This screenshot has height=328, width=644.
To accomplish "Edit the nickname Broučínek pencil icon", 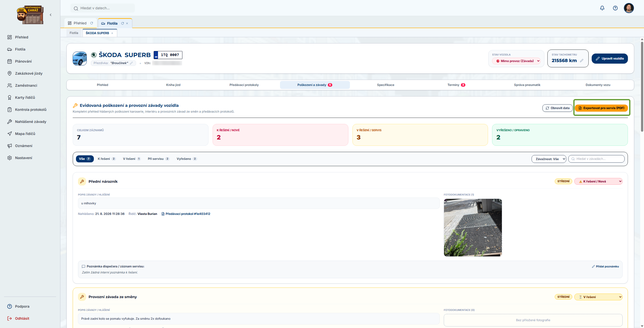I will click(x=131, y=63).
